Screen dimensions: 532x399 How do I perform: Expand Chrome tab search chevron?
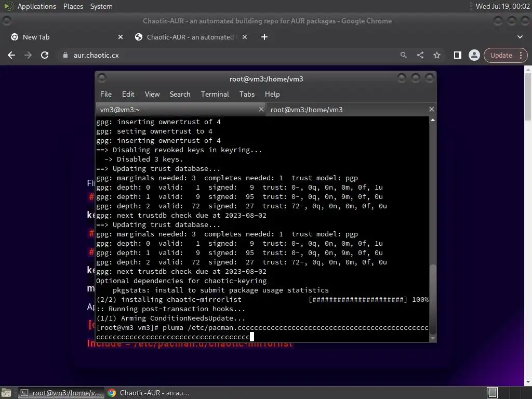click(520, 37)
